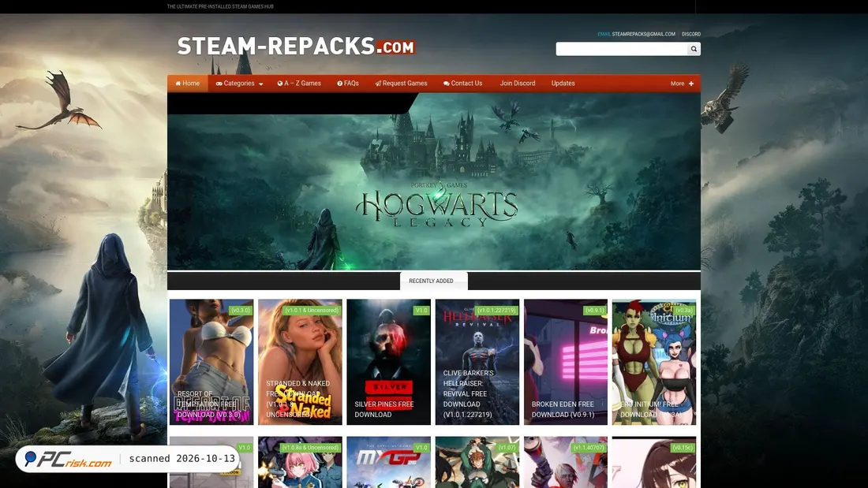Open the Contact Us page
Viewport: 868px width, 488px height.
[462, 84]
